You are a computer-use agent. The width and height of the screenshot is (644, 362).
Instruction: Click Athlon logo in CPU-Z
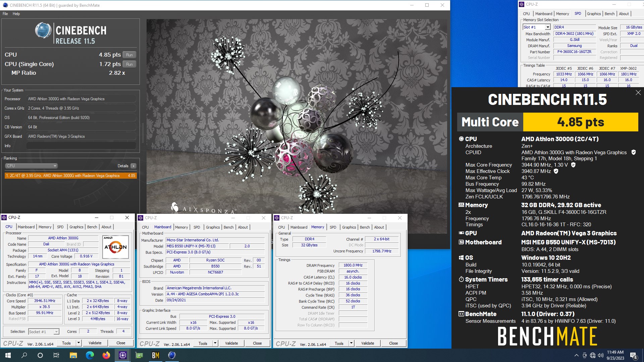point(115,247)
